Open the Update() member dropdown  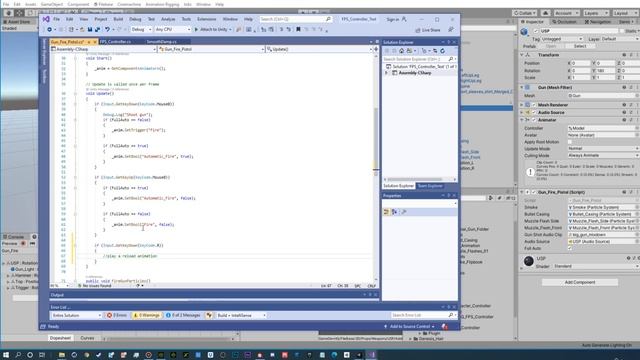pyautogui.click(x=319, y=49)
